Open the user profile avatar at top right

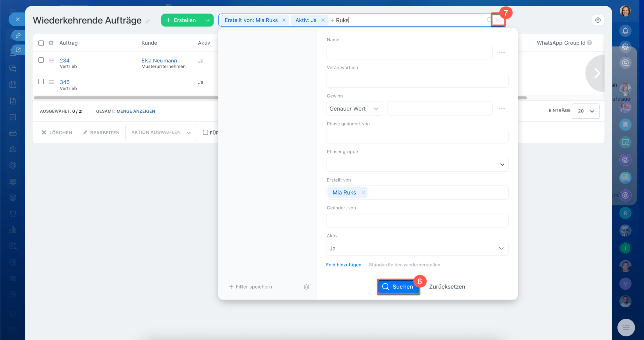(x=625, y=11)
